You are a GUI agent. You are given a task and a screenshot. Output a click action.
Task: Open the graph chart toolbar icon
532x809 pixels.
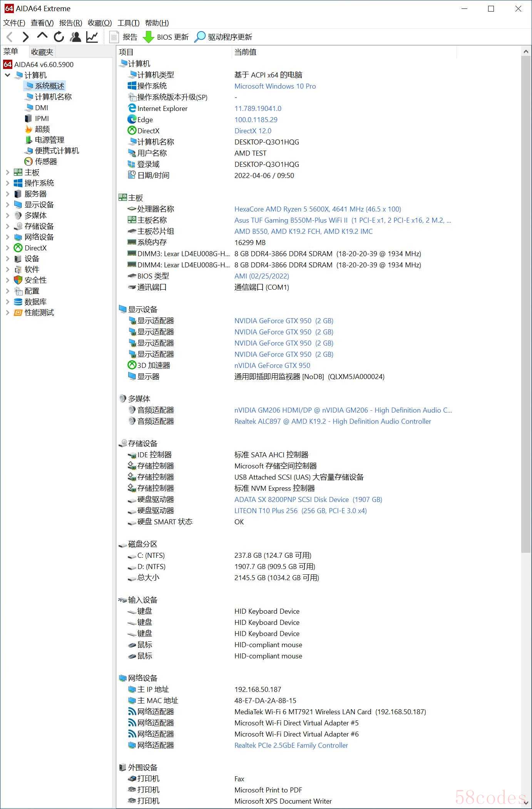tap(92, 37)
